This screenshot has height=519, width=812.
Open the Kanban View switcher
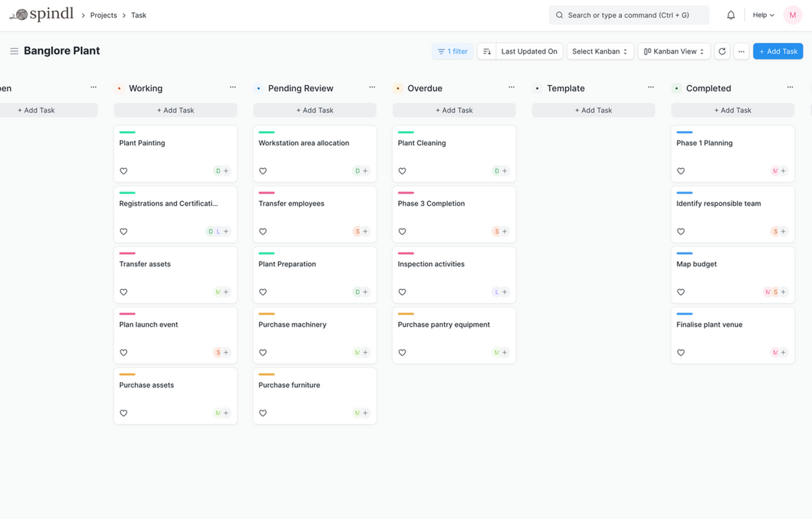pos(674,51)
